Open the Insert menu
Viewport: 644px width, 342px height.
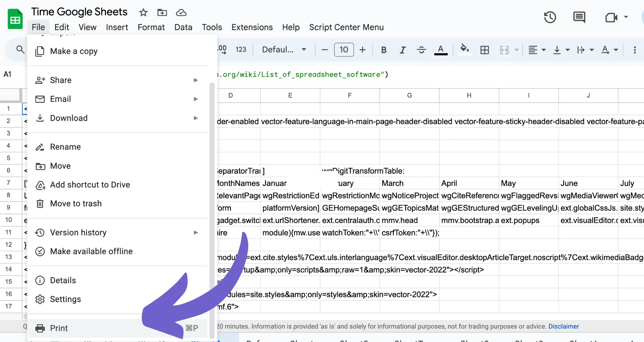117,27
